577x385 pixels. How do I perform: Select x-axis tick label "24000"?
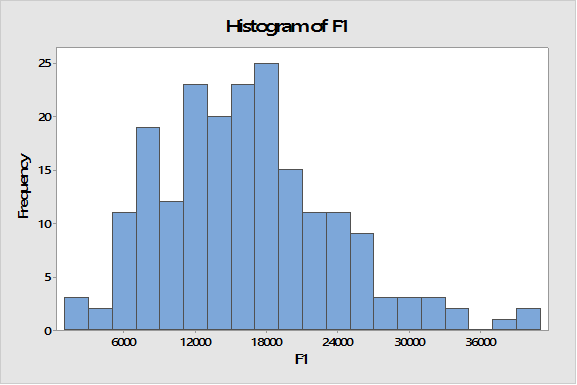pyautogui.click(x=338, y=342)
